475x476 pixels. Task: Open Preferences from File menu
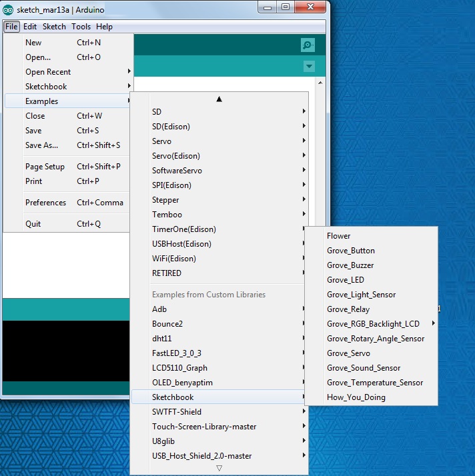(x=67, y=202)
